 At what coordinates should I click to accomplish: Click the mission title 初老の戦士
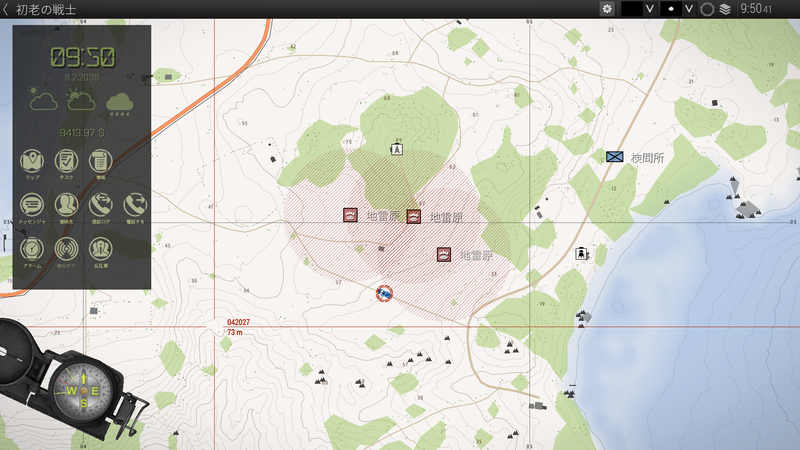point(46,10)
